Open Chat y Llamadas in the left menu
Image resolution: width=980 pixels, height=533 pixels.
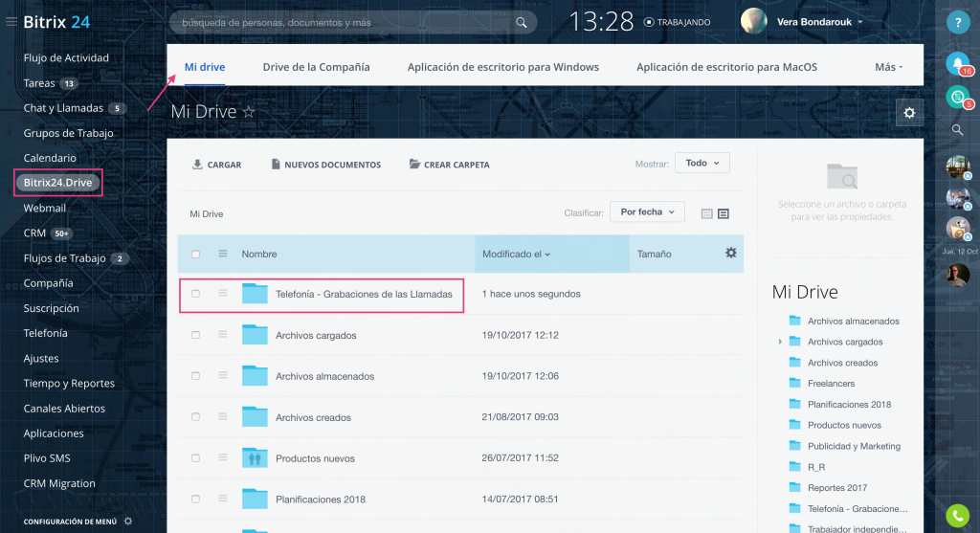tap(63, 108)
